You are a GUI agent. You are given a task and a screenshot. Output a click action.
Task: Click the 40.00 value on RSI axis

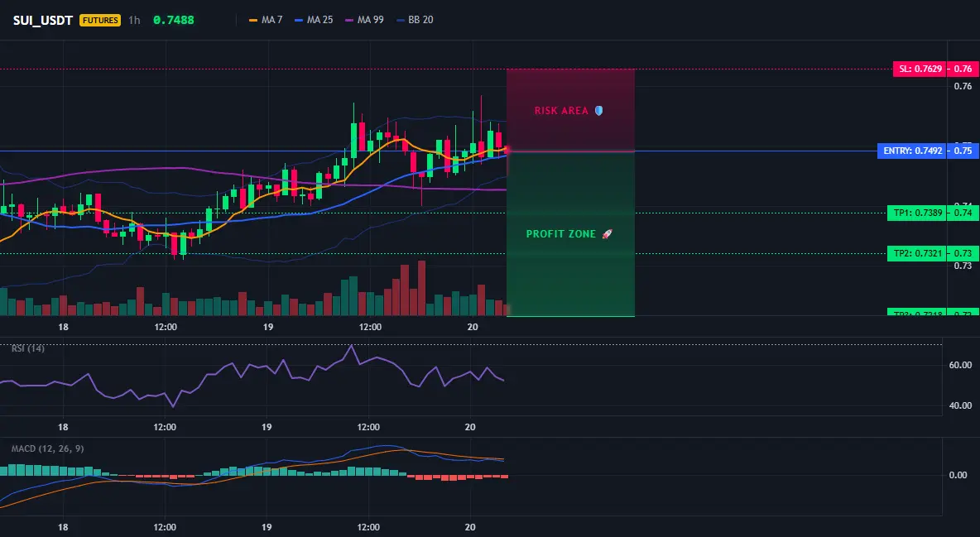coord(961,405)
